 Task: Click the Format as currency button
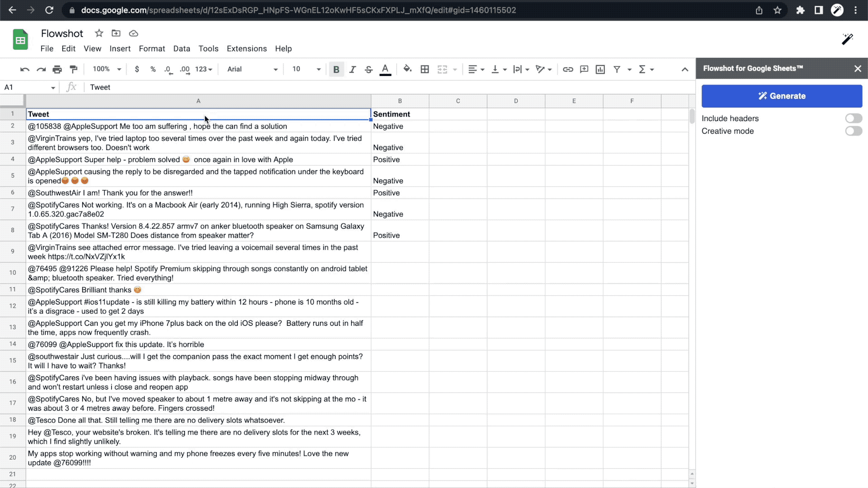137,69
